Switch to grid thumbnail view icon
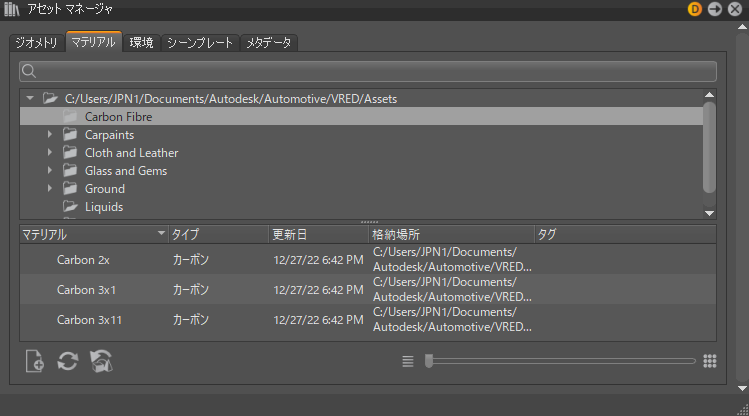 coord(710,362)
